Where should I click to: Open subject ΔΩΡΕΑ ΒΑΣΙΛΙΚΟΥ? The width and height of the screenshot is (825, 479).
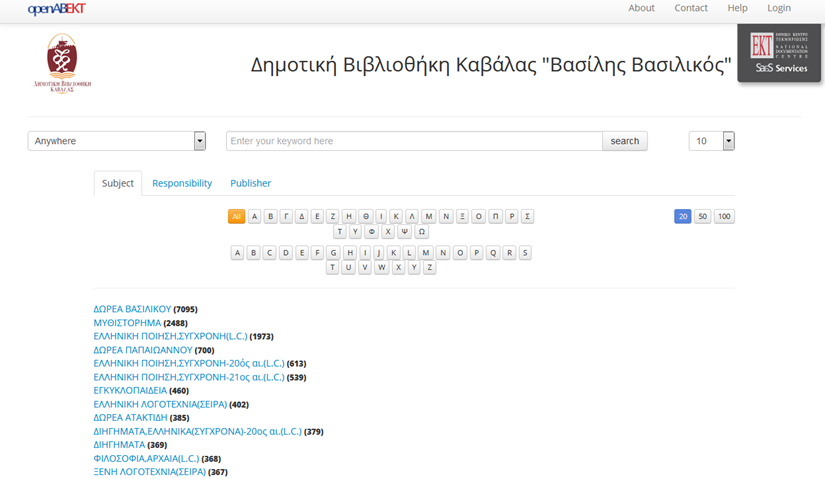(132, 309)
